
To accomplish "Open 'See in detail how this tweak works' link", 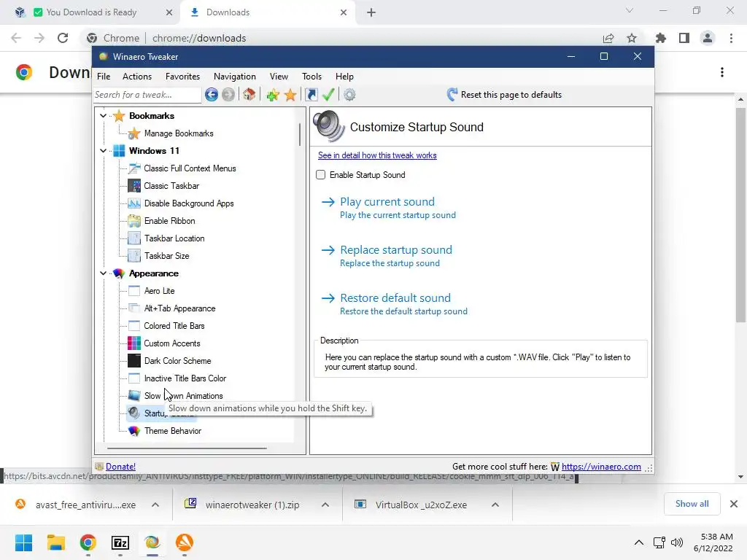I will pyautogui.click(x=377, y=155).
